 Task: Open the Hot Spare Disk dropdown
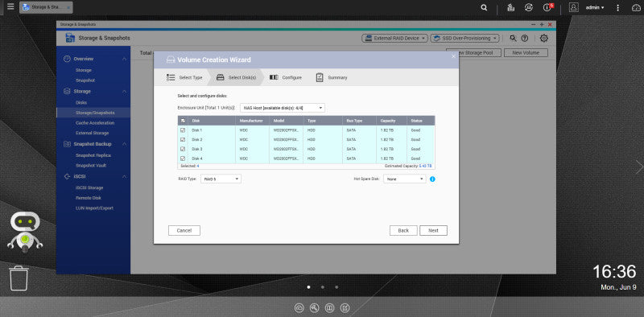(405, 179)
